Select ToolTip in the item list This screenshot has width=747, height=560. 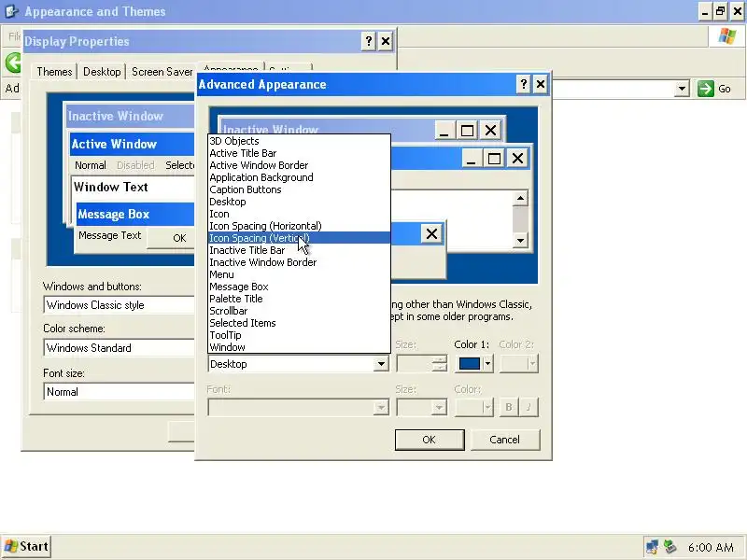[299, 335]
